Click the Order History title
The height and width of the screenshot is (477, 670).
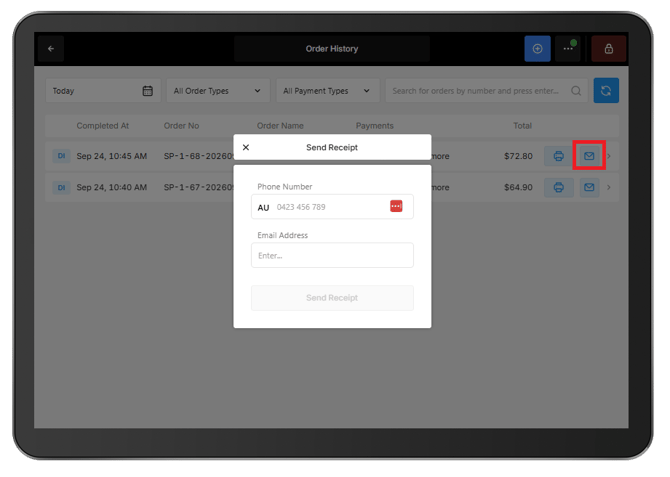click(332, 49)
